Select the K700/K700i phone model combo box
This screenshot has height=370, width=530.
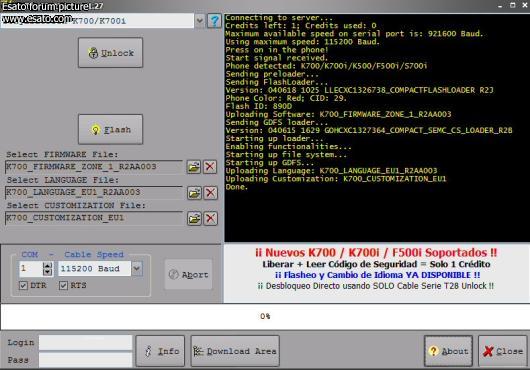[97, 21]
